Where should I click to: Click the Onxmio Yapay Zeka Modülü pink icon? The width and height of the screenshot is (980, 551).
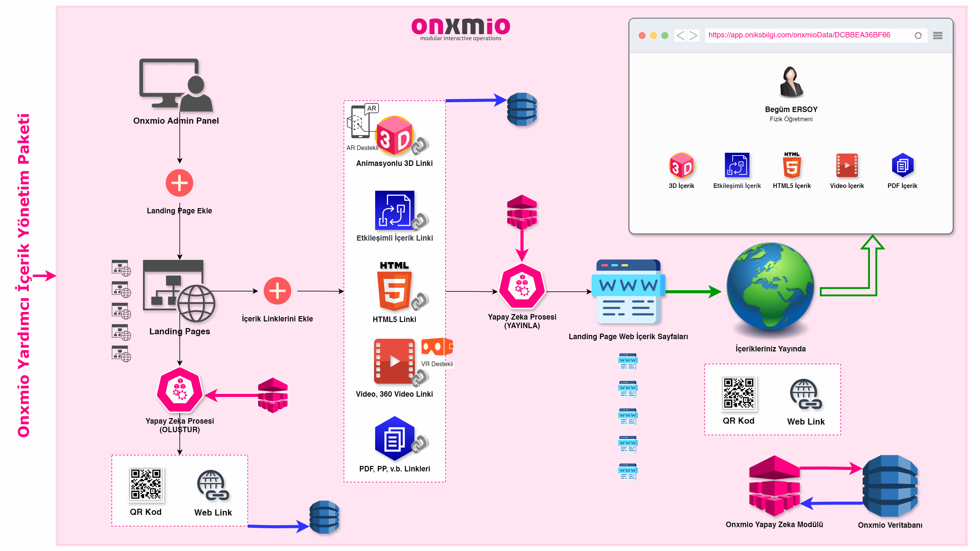coord(774,485)
